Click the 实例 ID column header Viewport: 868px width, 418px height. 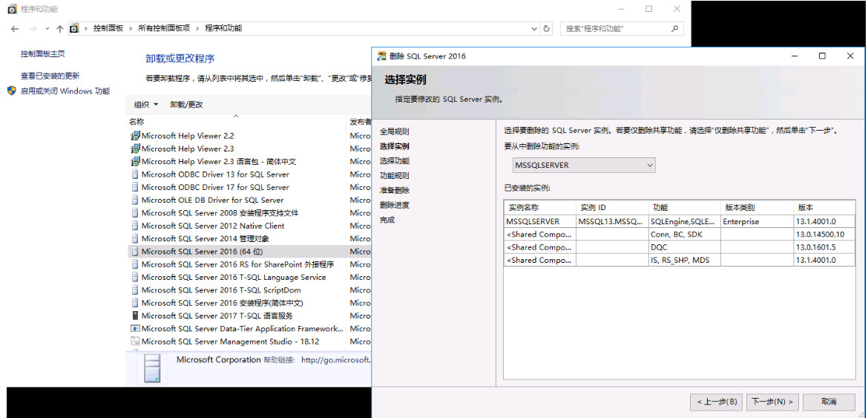(x=612, y=208)
